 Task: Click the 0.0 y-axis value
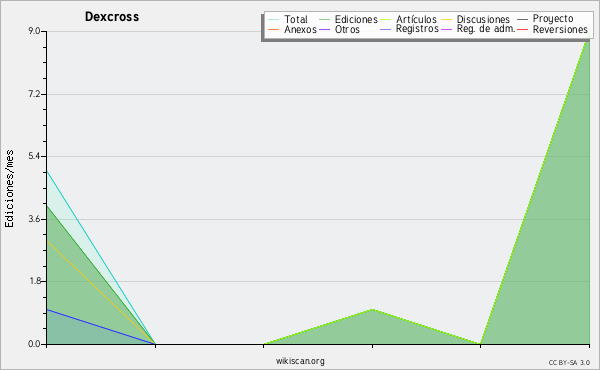coord(34,344)
